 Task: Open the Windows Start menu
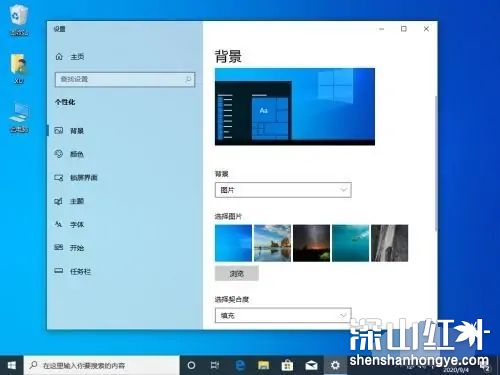coord(12,365)
